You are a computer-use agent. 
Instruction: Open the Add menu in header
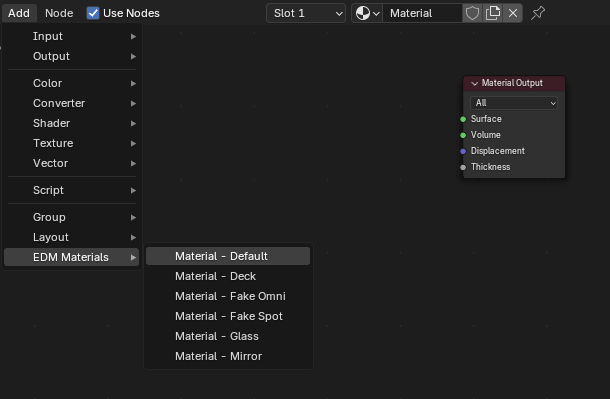(19, 13)
